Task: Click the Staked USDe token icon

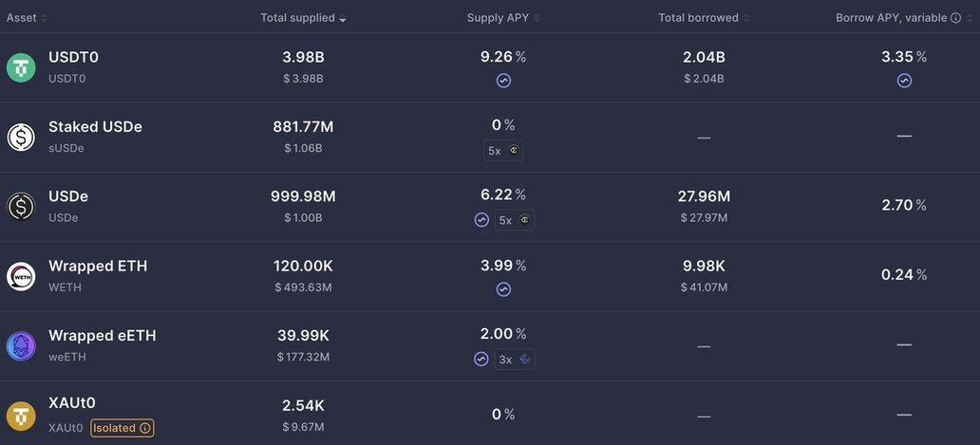Action: point(21,137)
